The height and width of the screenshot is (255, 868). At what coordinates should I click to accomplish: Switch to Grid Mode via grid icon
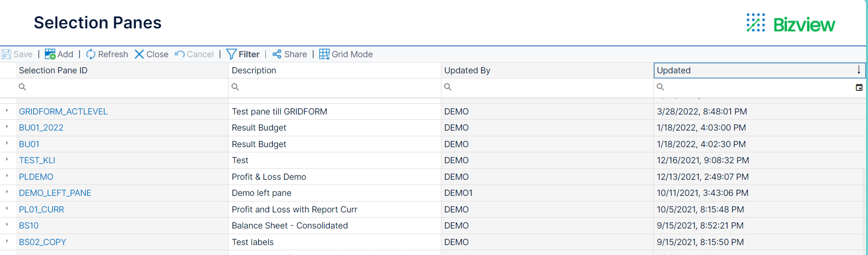click(x=324, y=54)
